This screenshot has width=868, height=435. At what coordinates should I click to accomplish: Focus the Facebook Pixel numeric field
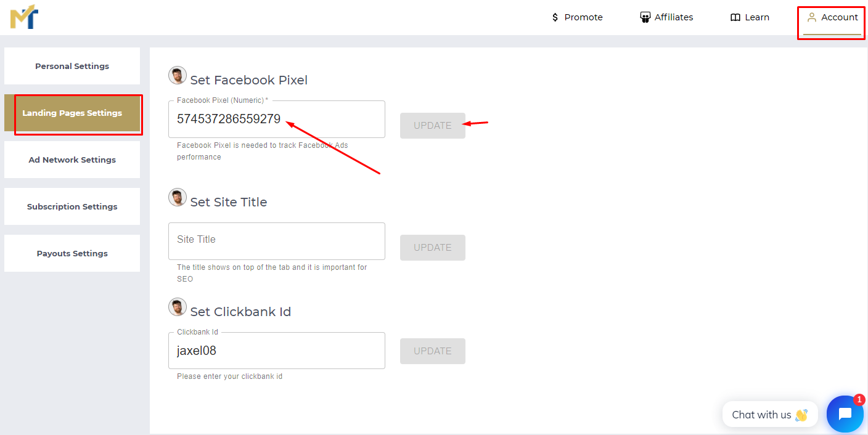pyautogui.click(x=277, y=119)
